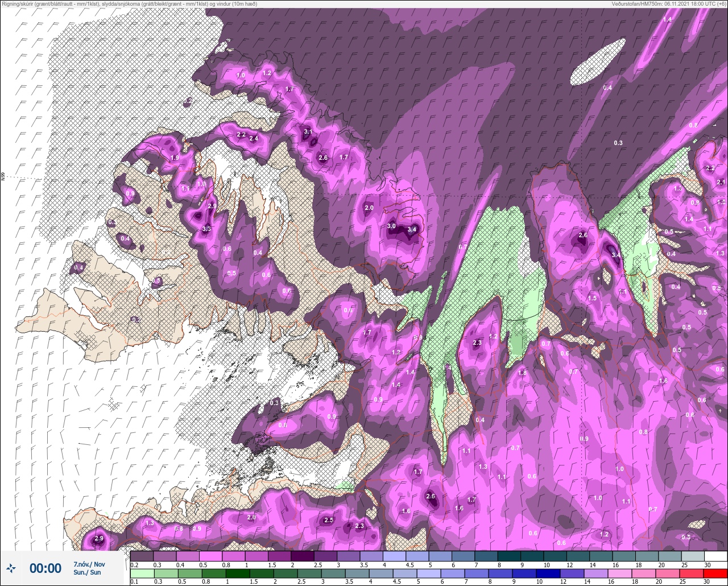Select upper legend swatch between 2 and 2.5
Image resolution: width=728 pixels, height=586 pixels.
click(303, 556)
